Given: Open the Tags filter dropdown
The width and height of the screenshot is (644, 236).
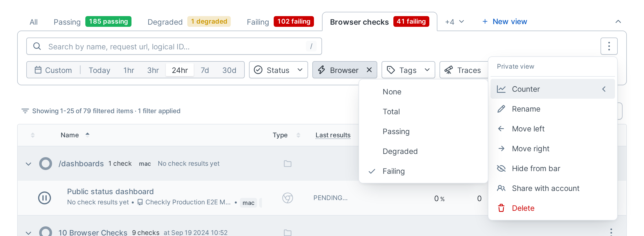Looking at the screenshot, I should click(x=408, y=70).
